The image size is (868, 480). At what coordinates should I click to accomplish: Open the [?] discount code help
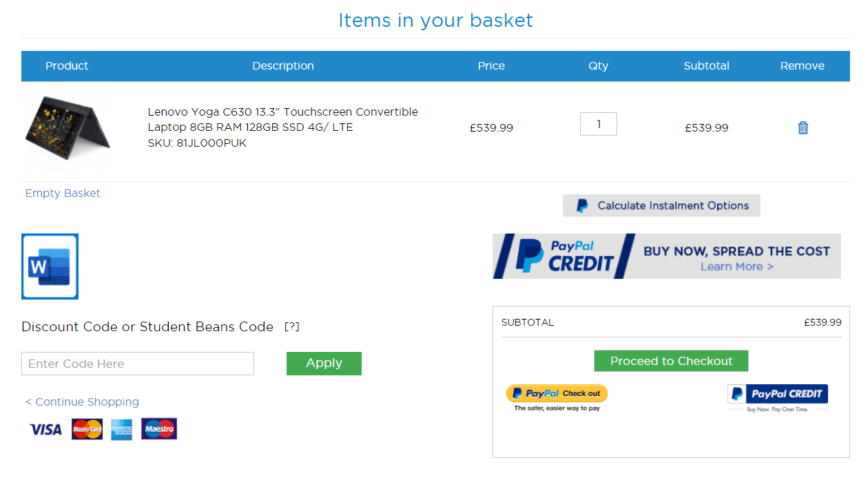(x=292, y=326)
